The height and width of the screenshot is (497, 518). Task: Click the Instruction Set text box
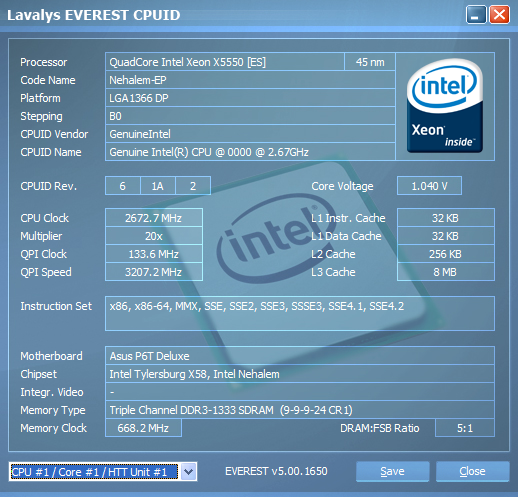coord(300,313)
